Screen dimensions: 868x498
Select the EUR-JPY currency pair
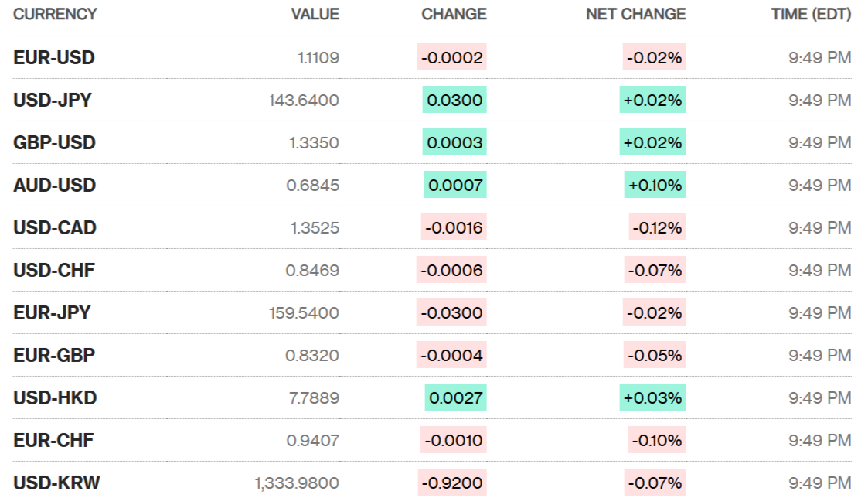pyautogui.click(x=52, y=313)
